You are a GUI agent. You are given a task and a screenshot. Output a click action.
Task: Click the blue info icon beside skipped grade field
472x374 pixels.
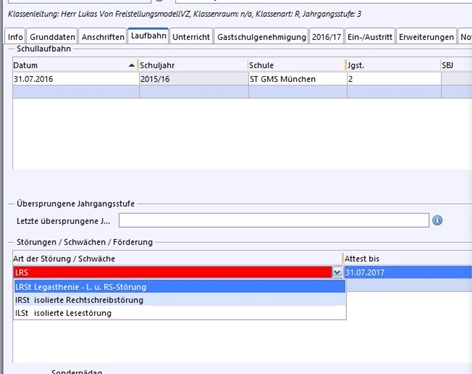click(437, 220)
